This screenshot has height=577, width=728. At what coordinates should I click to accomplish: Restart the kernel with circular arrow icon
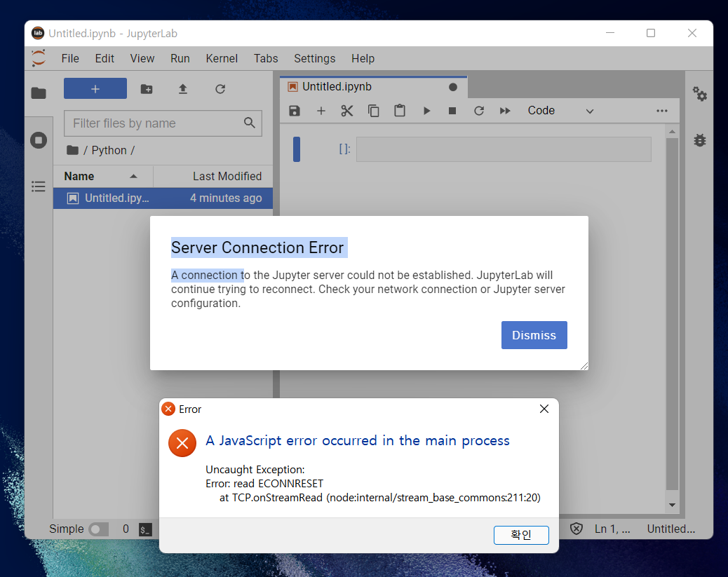[x=479, y=111]
